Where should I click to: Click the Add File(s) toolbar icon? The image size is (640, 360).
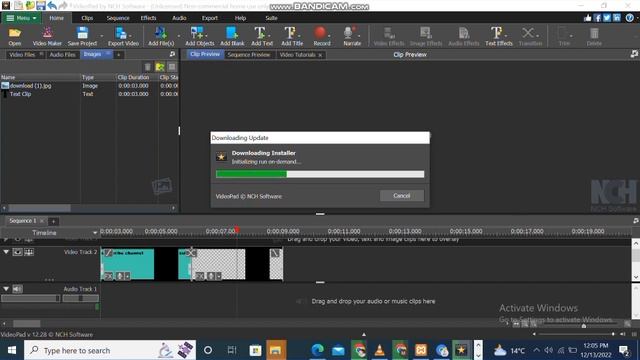click(161, 36)
